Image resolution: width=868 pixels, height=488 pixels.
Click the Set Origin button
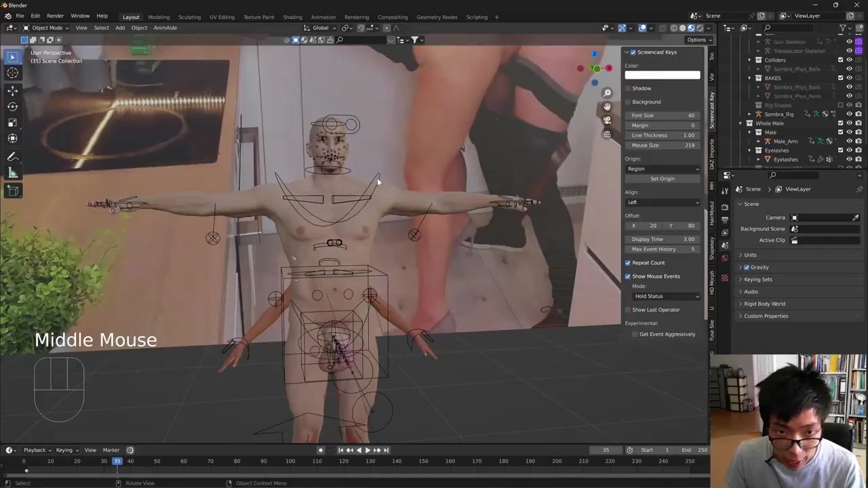(663, 179)
